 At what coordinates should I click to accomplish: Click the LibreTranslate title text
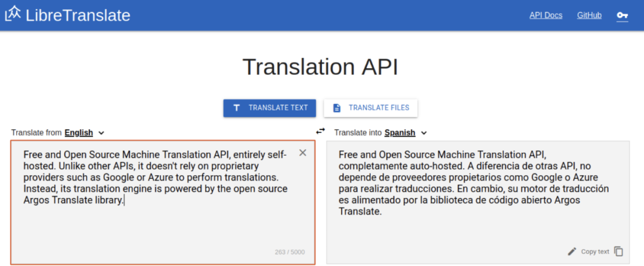pos(78,15)
